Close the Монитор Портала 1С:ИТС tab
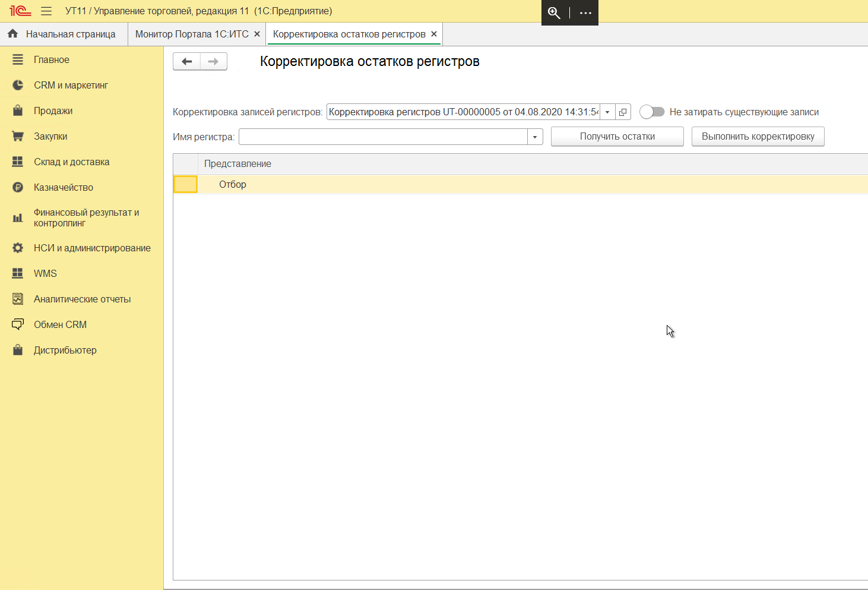The image size is (868, 590). 257,34
